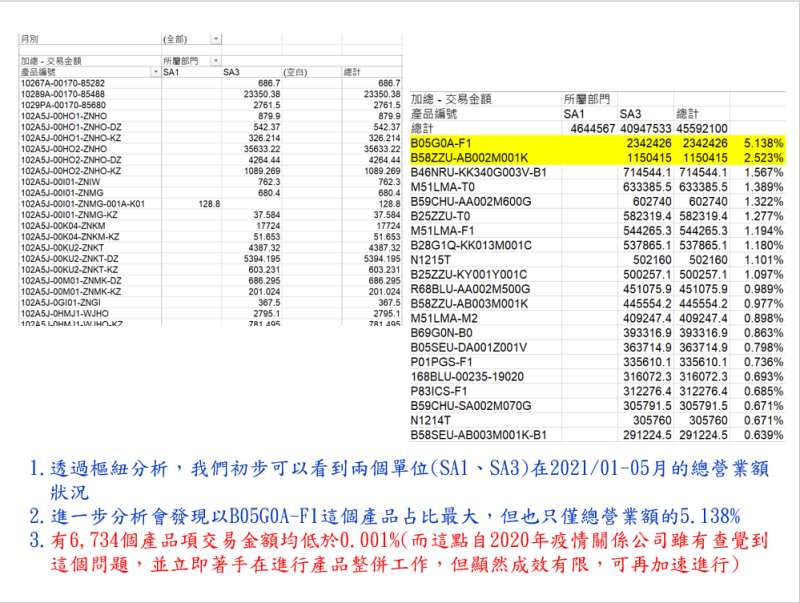Select the 2342426 value for B05G0A-F1
This screenshot has width=800, height=603.
pyautogui.click(x=648, y=144)
